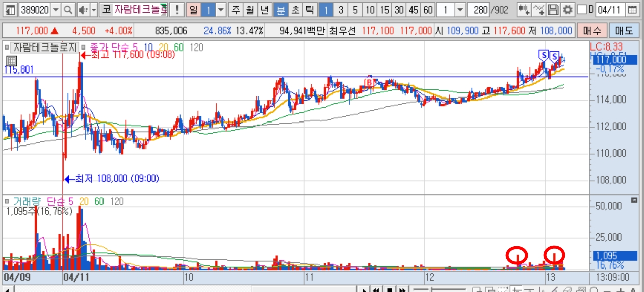Click the volume value 835,006
This screenshot has height=292, width=644.
click(x=170, y=31)
